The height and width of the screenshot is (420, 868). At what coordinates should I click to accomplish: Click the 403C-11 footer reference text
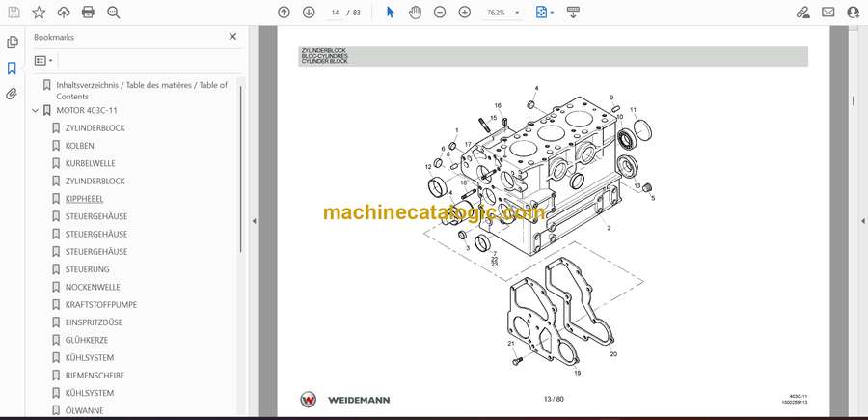click(x=799, y=397)
